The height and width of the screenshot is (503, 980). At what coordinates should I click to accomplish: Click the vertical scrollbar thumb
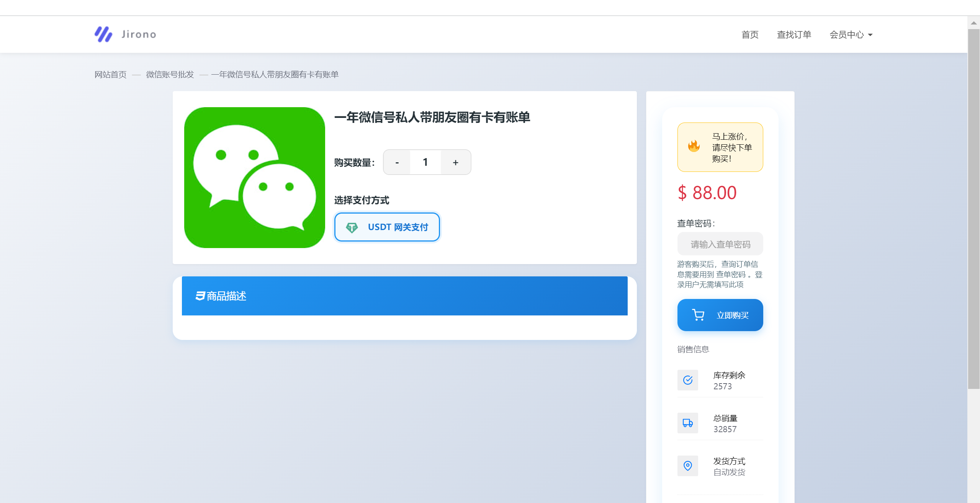point(973,209)
